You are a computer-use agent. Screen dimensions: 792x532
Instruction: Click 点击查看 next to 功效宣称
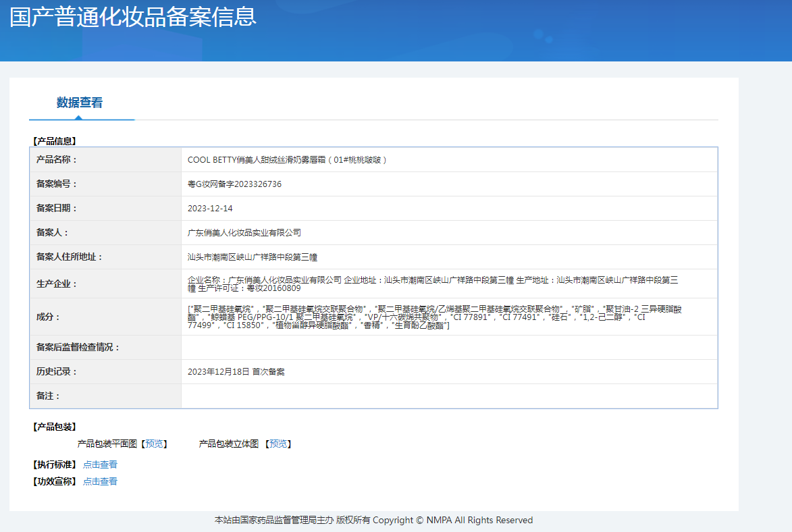click(x=100, y=481)
